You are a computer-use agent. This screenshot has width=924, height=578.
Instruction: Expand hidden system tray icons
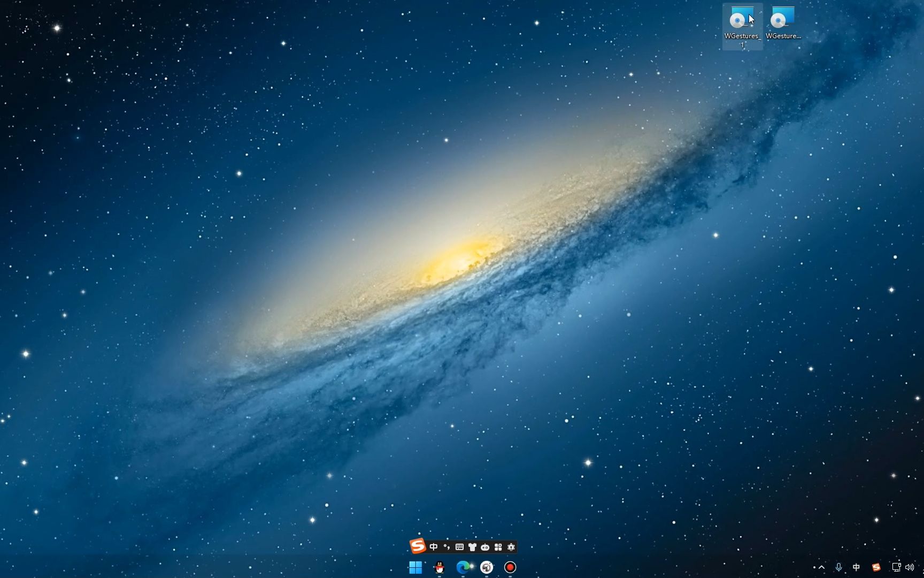(x=821, y=567)
